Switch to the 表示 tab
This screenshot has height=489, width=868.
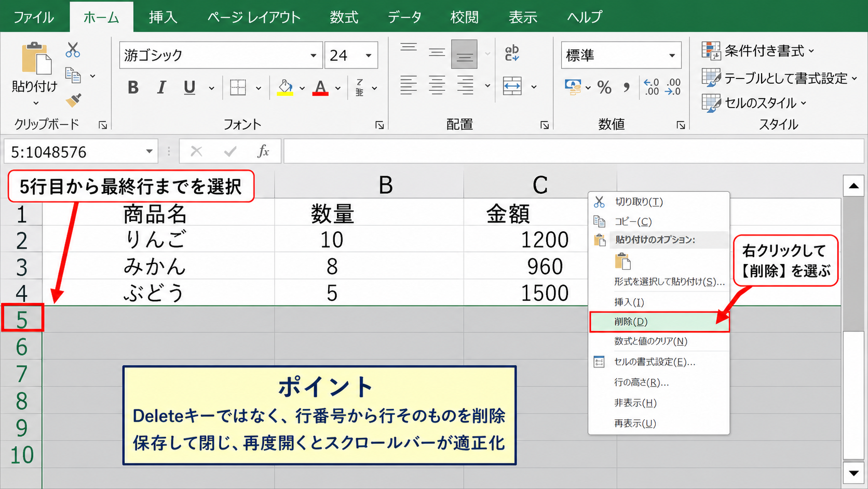pyautogui.click(x=522, y=17)
